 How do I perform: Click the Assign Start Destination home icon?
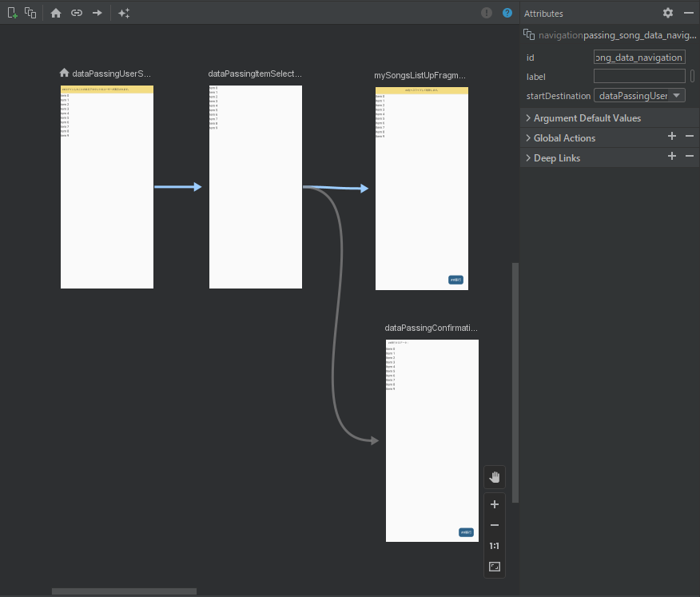55,13
